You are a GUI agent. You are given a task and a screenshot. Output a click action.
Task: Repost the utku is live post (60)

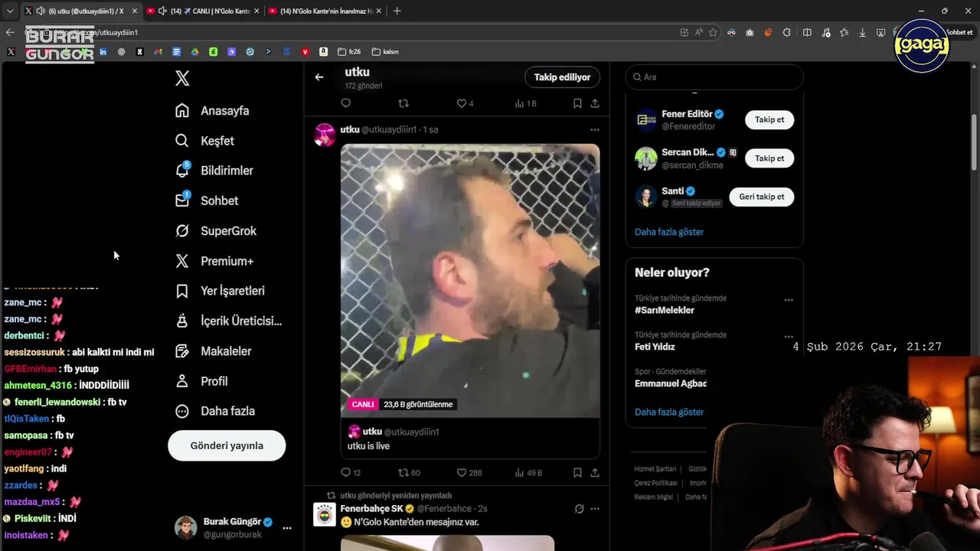(x=410, y=473)
